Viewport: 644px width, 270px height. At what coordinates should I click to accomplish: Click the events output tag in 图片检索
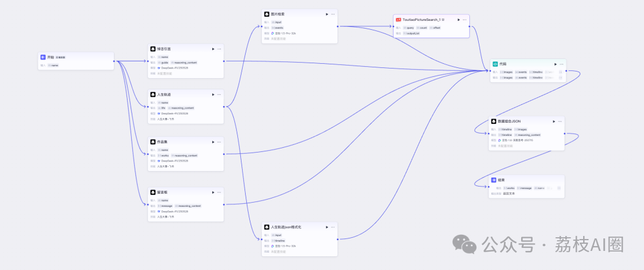277,27
